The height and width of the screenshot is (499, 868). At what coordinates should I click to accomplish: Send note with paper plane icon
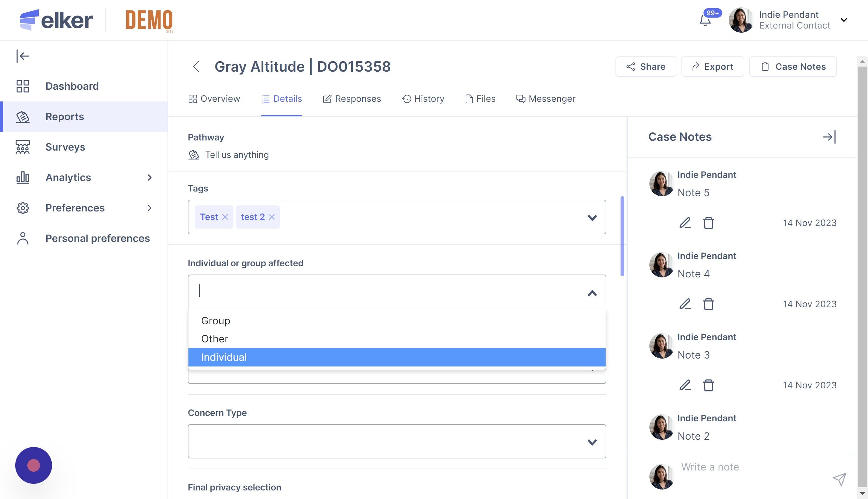pos(839,479)
